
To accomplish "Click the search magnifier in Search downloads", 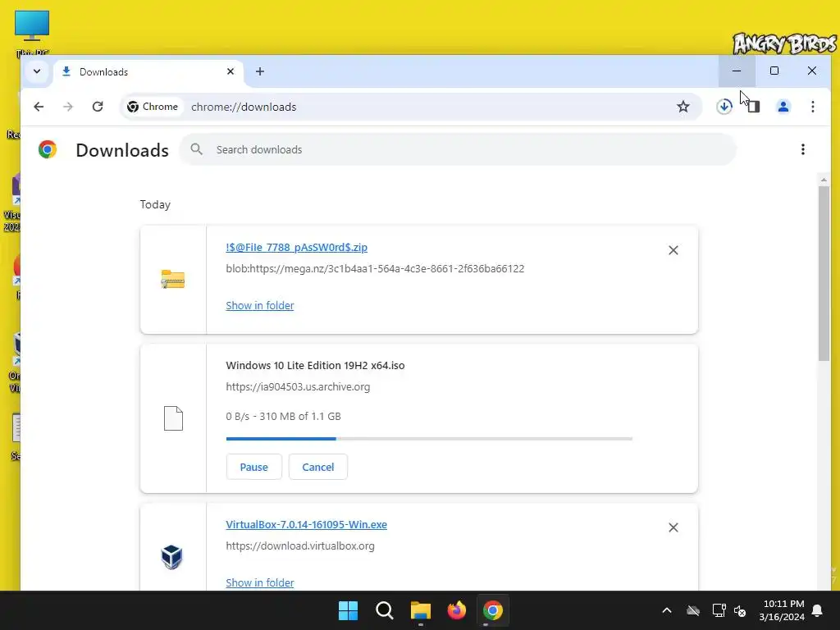I will (x=197, y=149).
